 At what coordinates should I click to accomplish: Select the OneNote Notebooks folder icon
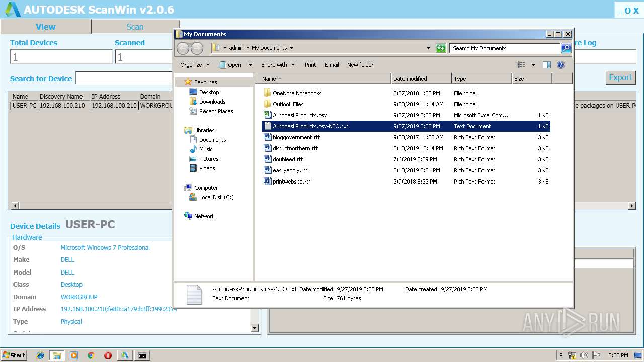click(x=267, y=93)
